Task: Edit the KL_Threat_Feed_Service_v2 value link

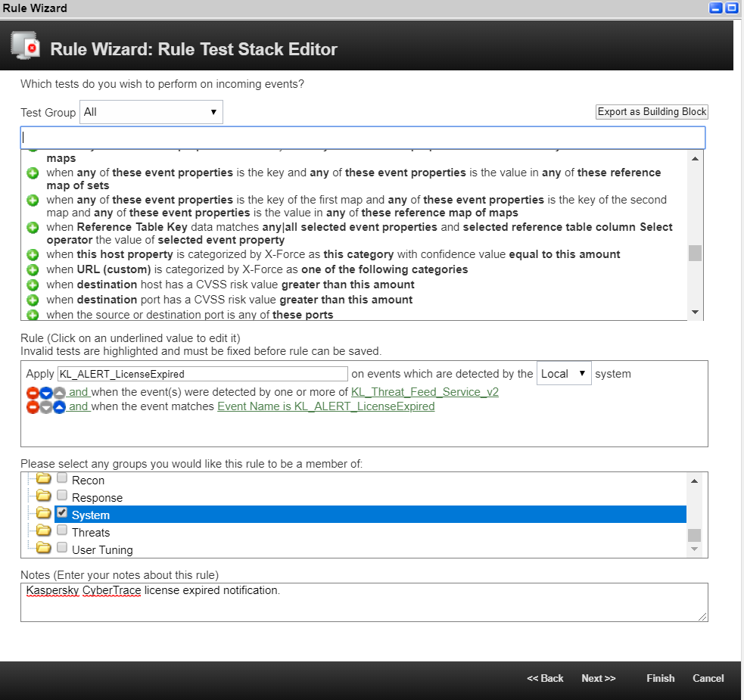Action: click(425, 392)
